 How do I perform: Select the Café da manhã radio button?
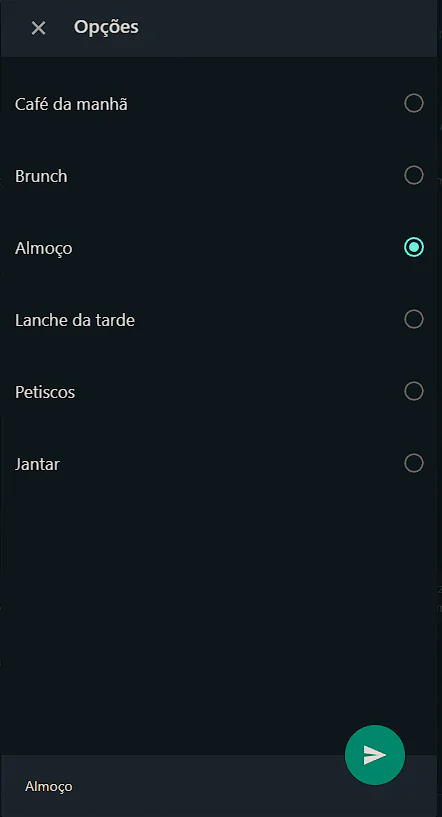click(414, 103)
